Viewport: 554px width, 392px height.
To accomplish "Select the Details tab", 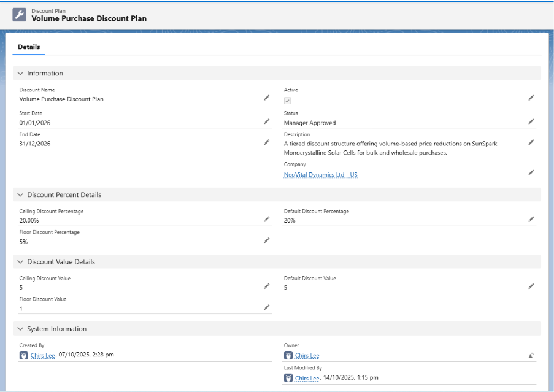I will (x=29, y=47).
